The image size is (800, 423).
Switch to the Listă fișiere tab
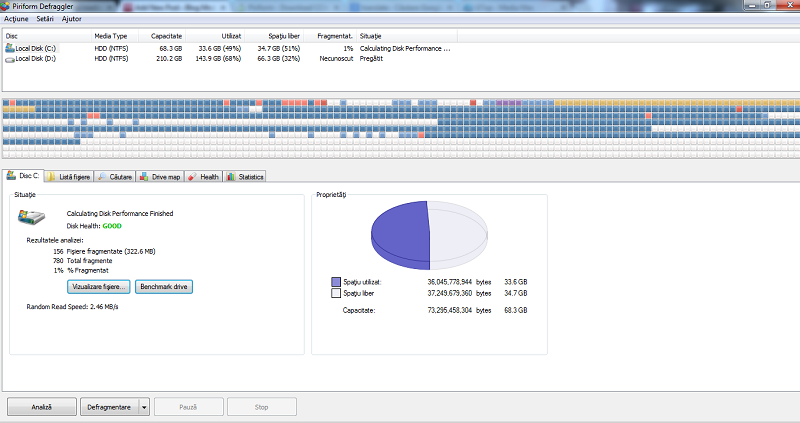coord(69,177)
